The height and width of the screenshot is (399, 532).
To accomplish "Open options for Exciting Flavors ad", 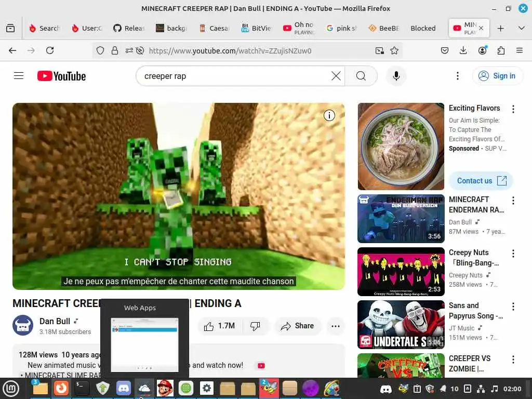I will 513,109.
